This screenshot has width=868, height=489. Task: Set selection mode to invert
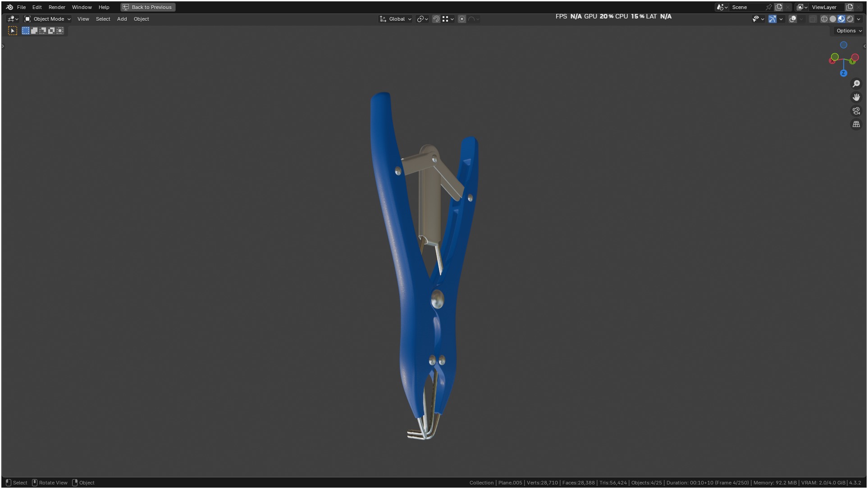(x=51, y=31)
